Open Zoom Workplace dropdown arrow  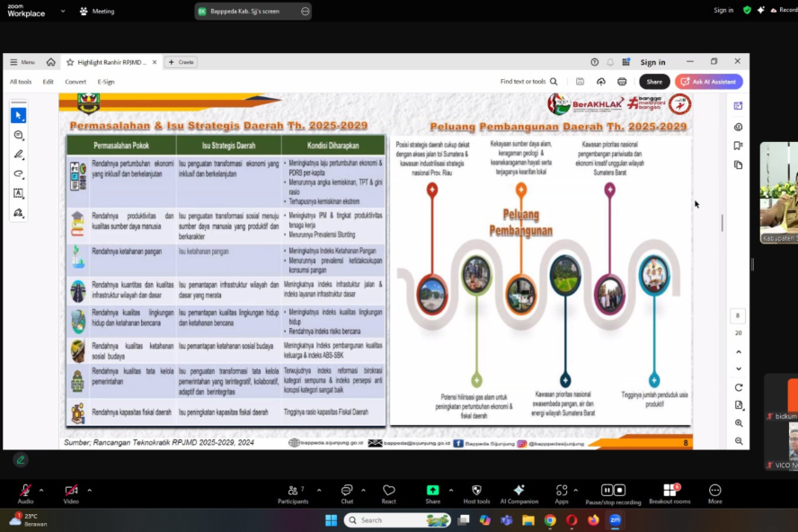point(63,11)
